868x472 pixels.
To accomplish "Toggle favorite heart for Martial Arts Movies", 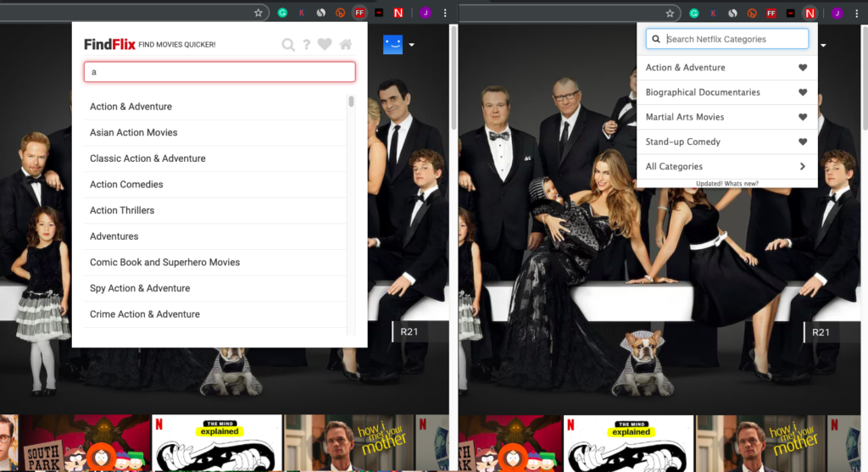I will pos(803,117).
